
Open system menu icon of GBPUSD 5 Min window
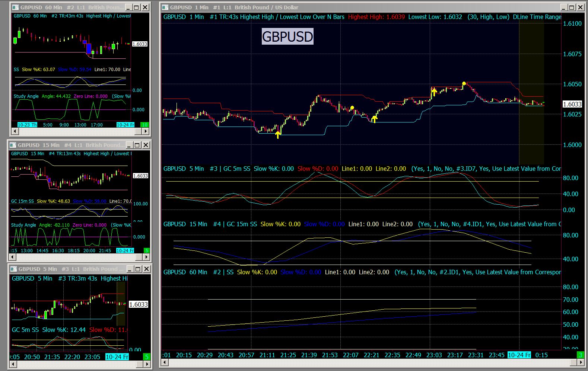tap(13, 269)
